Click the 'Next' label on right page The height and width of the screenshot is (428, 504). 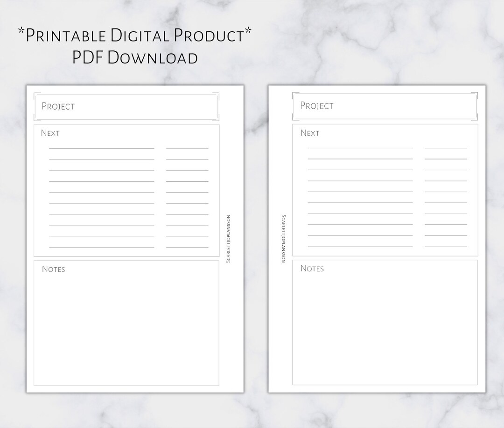click(310, 133)
